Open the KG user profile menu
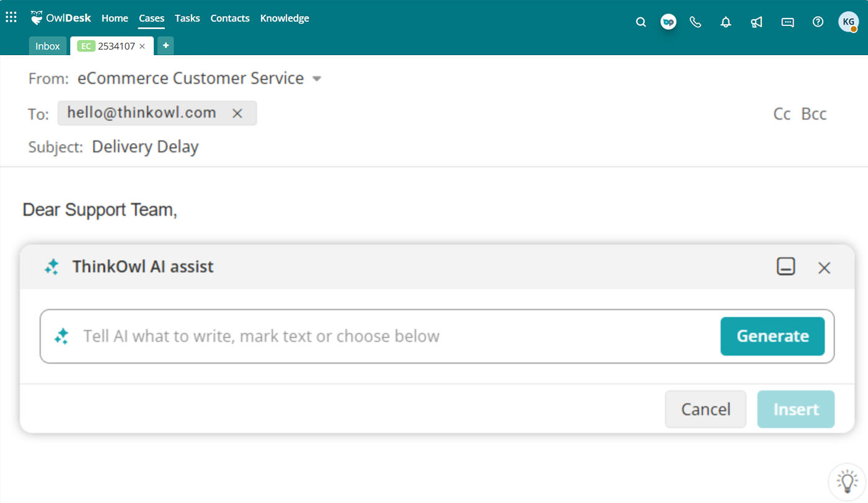 [x=848, y=22]
